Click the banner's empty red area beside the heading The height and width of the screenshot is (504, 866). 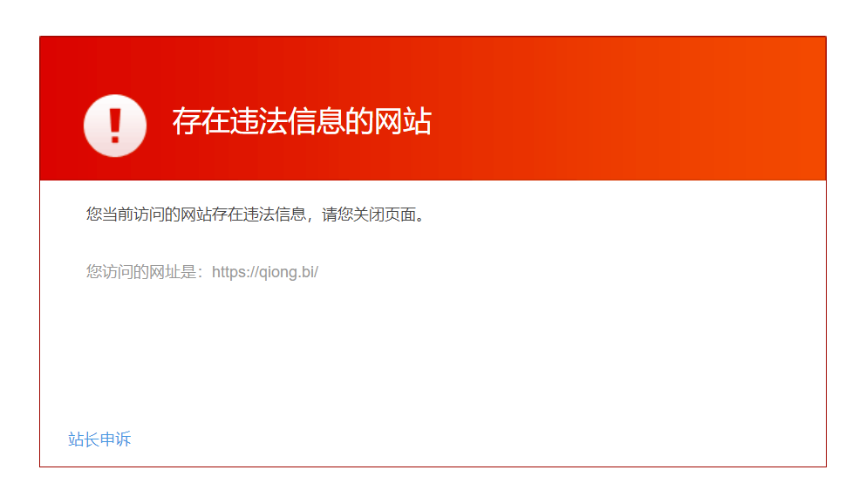pos(608,121)
